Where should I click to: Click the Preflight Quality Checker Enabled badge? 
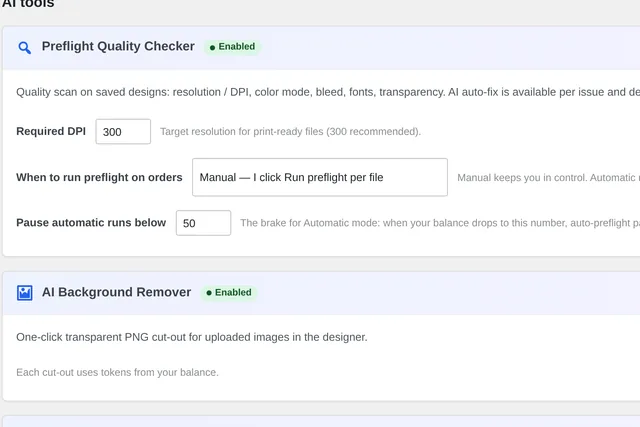coord(232,47)
